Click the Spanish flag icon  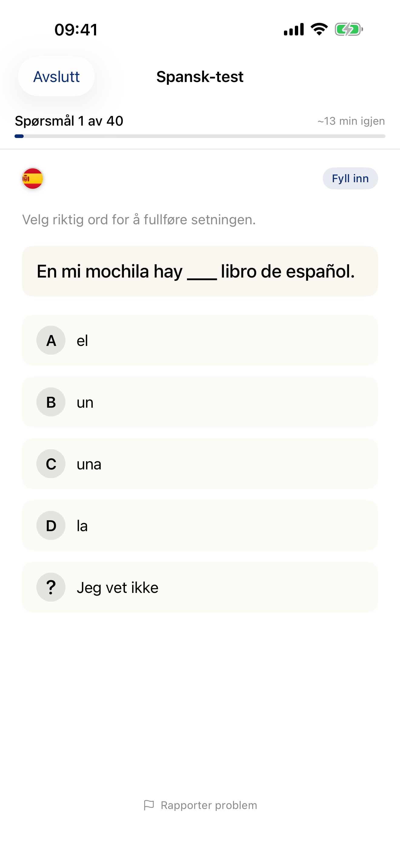click(32, 179)
